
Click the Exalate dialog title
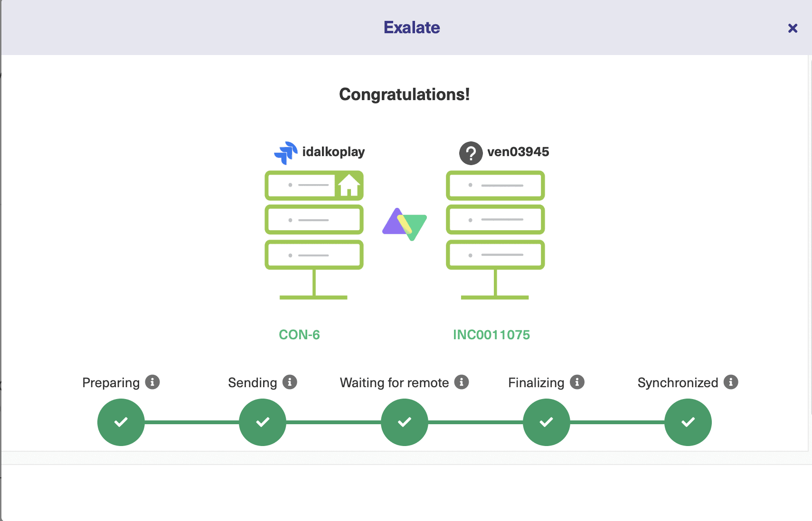[x=411, y=27]
